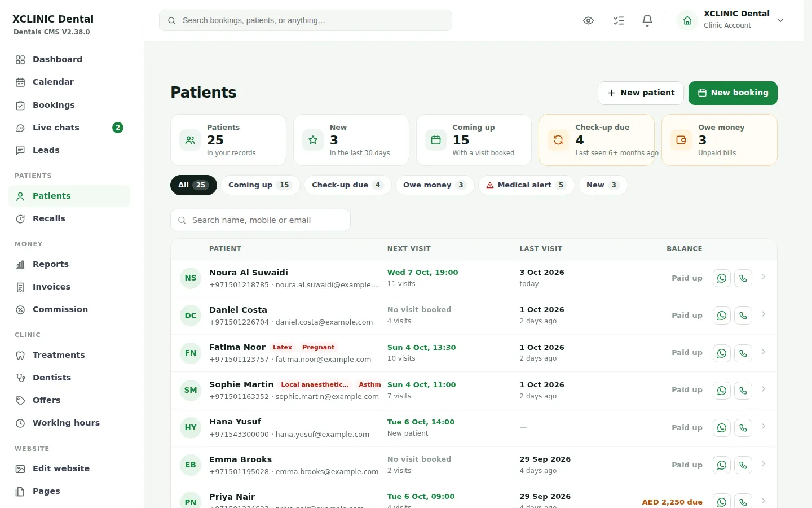Click the Treatments tooth icon

(x=20, y=356)
